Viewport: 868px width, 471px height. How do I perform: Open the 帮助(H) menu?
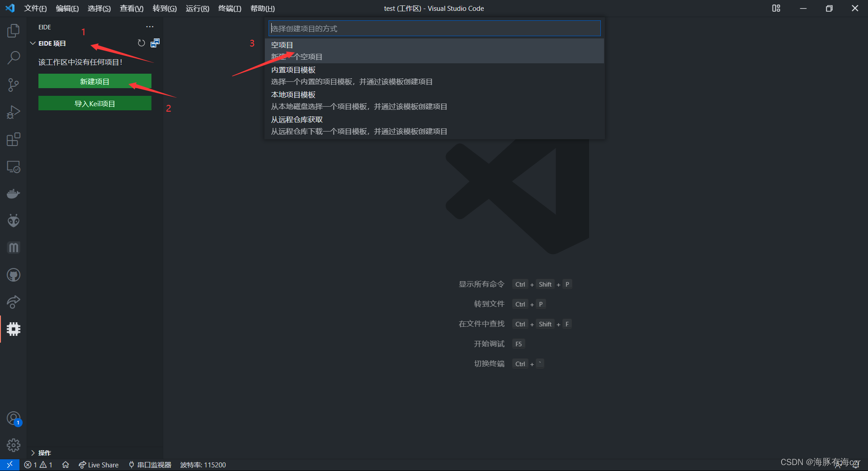point(263,9)
